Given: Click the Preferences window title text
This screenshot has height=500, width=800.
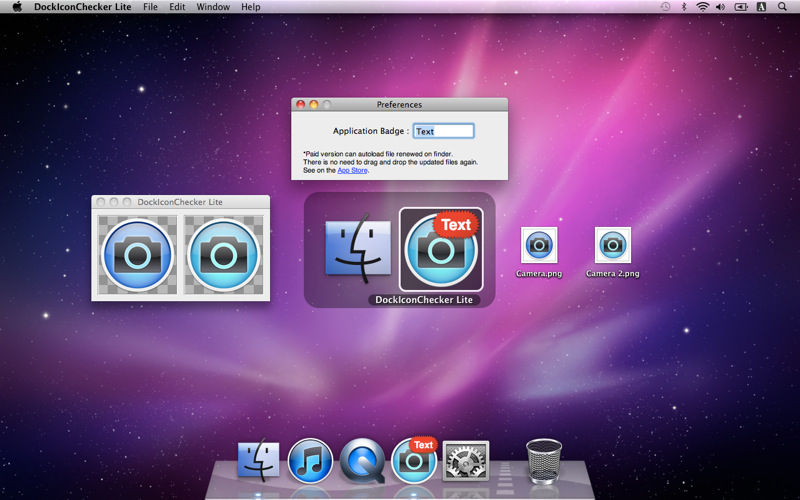Looking at the screenshot, I should coord(399,104).
